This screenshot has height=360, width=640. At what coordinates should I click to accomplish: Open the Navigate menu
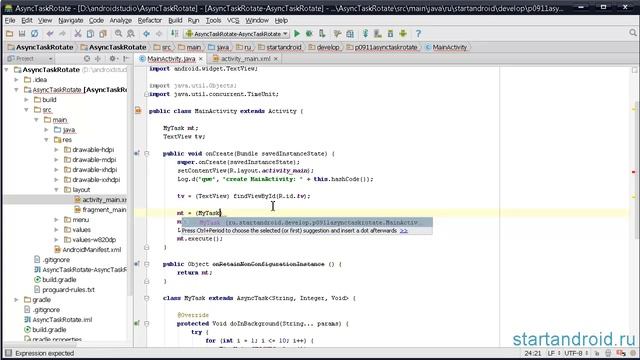71,20
